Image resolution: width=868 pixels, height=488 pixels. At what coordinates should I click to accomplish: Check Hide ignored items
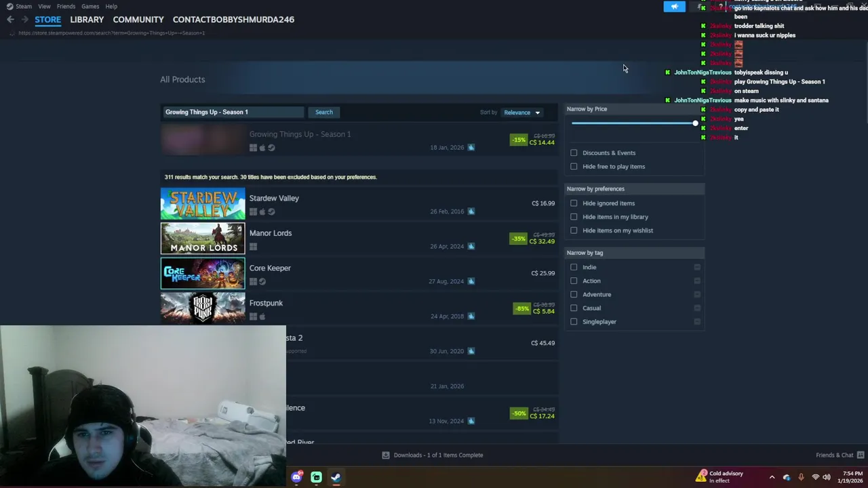[x=574, y=203]
